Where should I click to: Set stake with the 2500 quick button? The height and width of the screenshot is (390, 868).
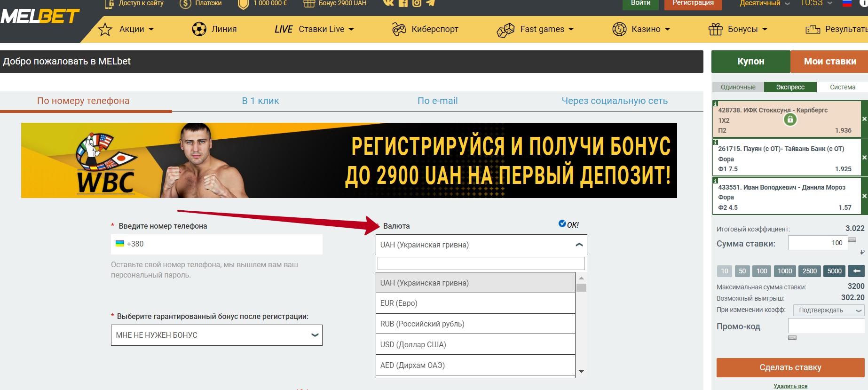pos(810,271)
